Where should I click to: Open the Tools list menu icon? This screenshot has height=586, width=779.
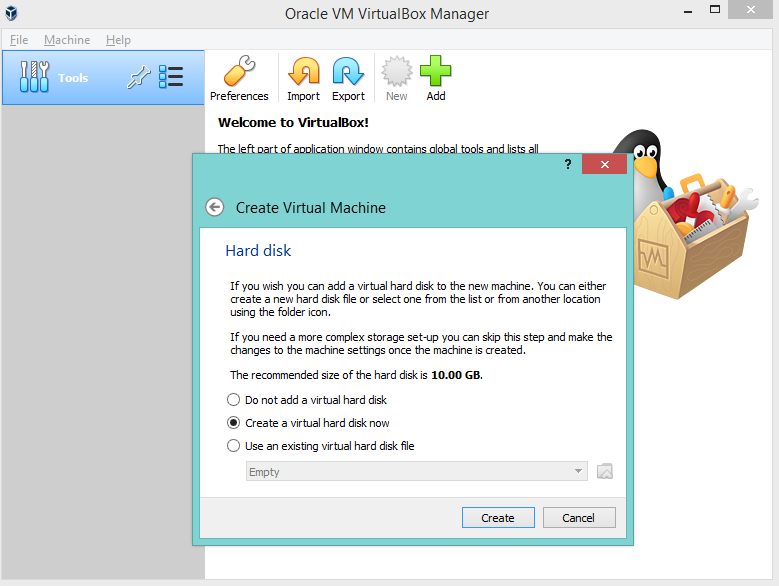(171, 77)
